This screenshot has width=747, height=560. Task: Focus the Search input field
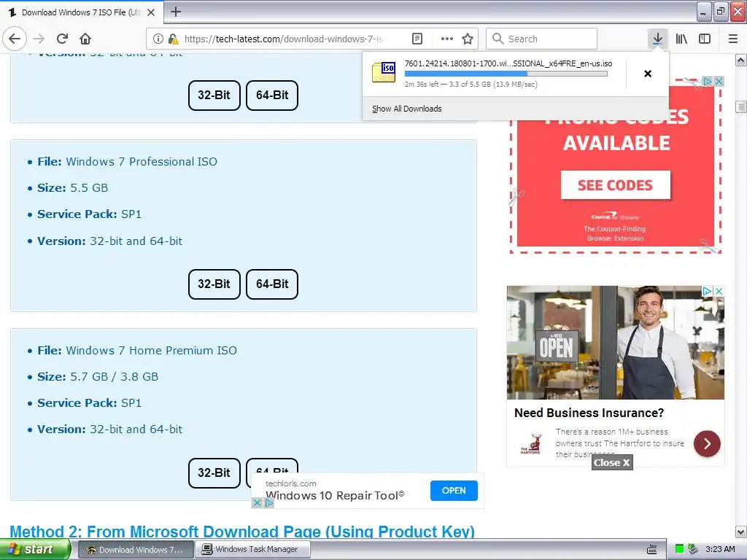point(541,39)
